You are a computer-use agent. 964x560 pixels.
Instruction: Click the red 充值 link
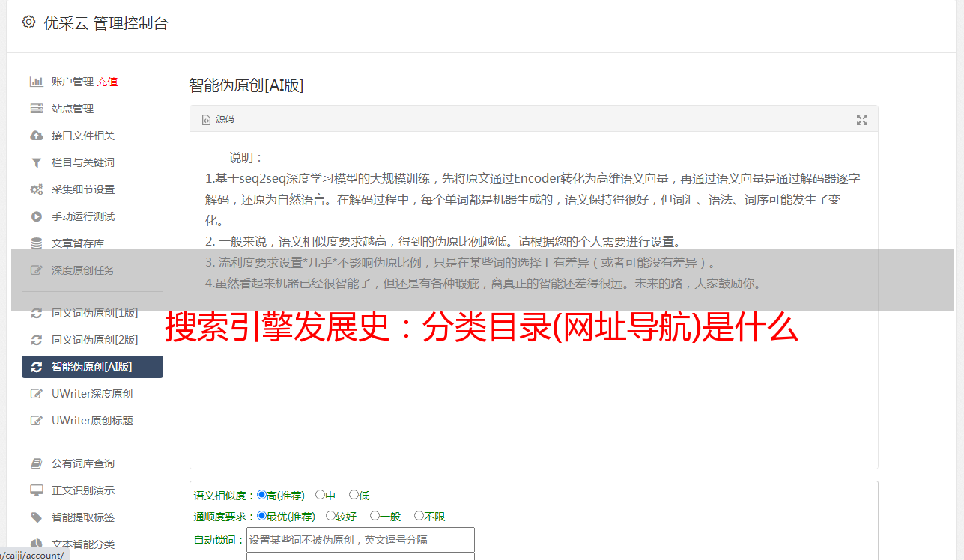[x=107, y=82]
